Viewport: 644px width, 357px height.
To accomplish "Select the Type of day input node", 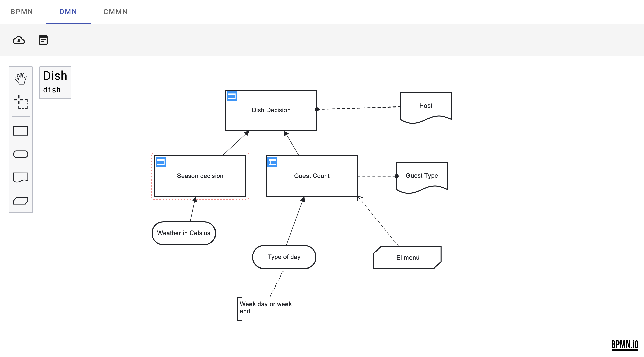I will coord(284,257).
